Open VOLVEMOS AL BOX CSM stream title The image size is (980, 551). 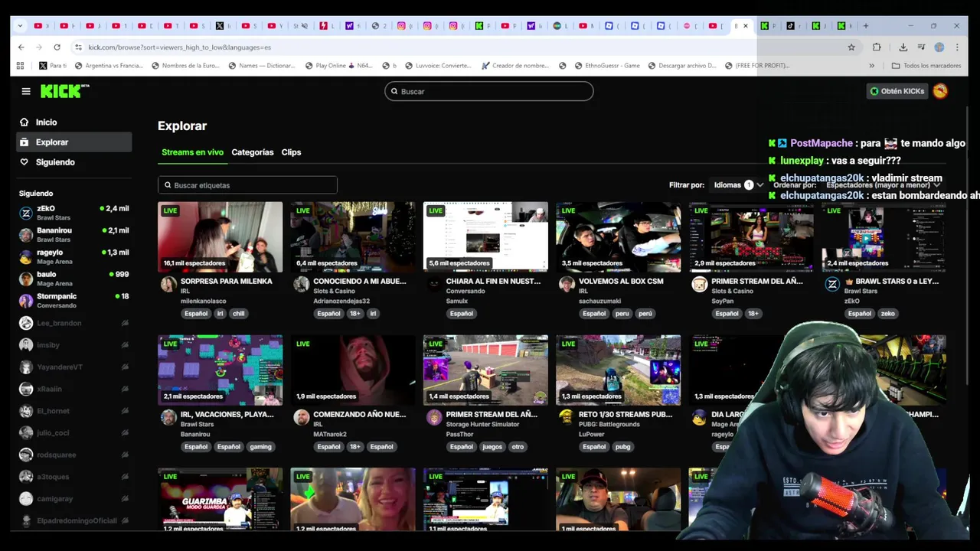[x=621, y=282]
